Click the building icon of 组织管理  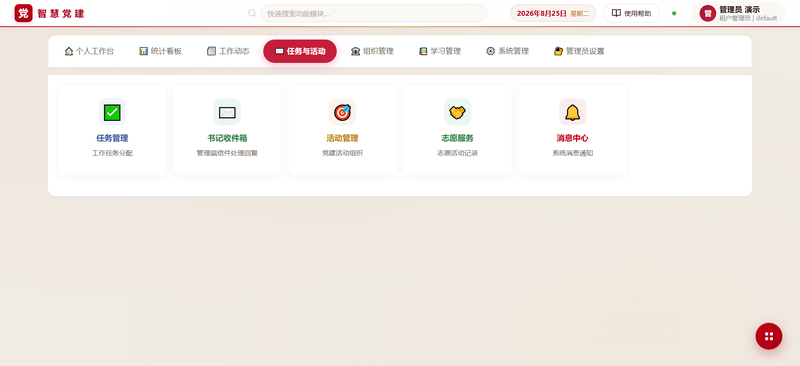click(356, 51)
